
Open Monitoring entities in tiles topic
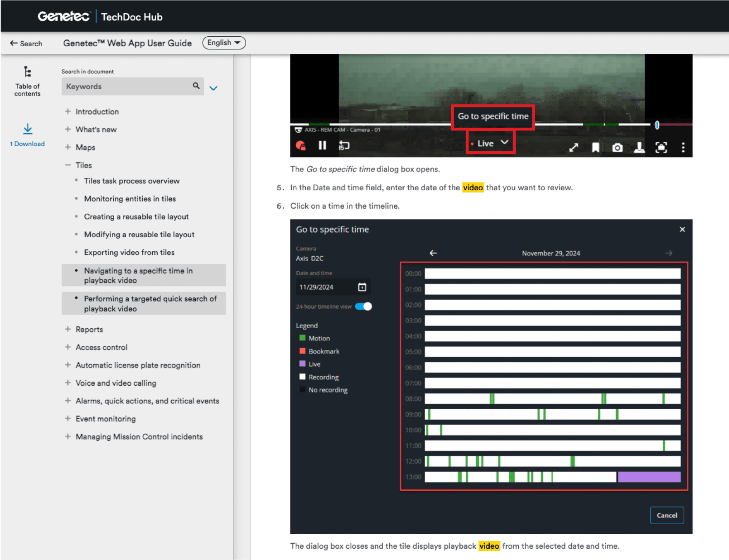[x=130, y=199]
